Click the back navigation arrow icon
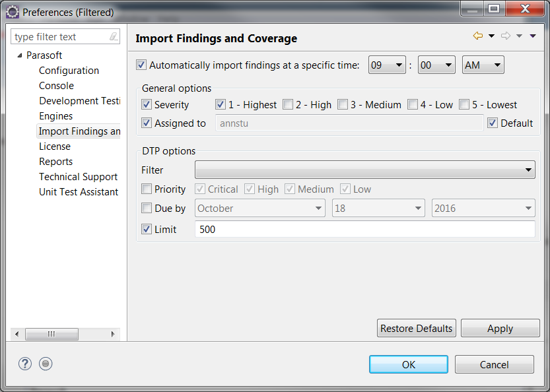Screen dimensions: 550x392 478,36
